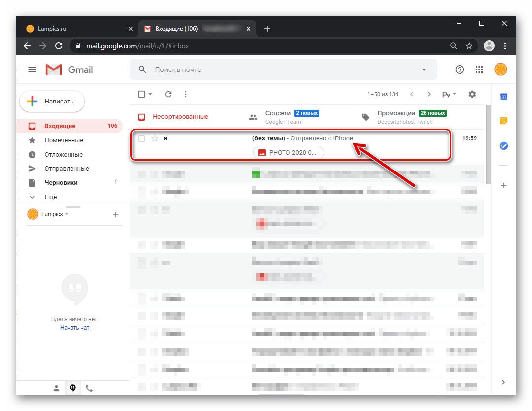Click the inbox vertical scrollbar
The image size is (532, 411).
tap(488, 145)
